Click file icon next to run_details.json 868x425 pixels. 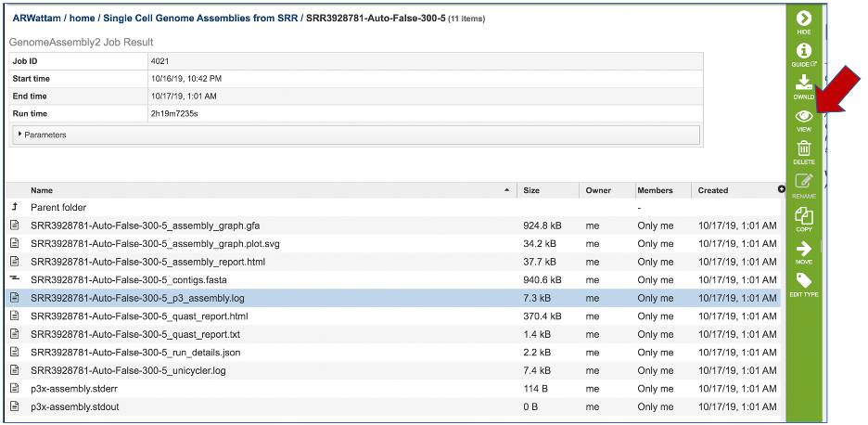point(15,352)
